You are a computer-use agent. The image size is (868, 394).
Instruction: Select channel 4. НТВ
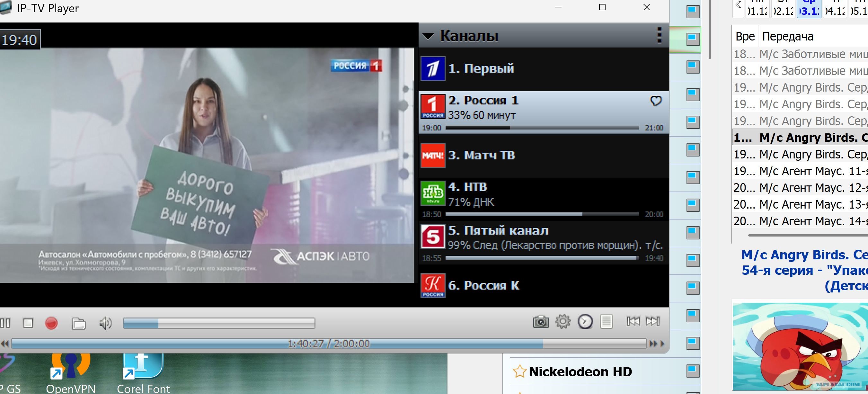click(x=544, y=199)
